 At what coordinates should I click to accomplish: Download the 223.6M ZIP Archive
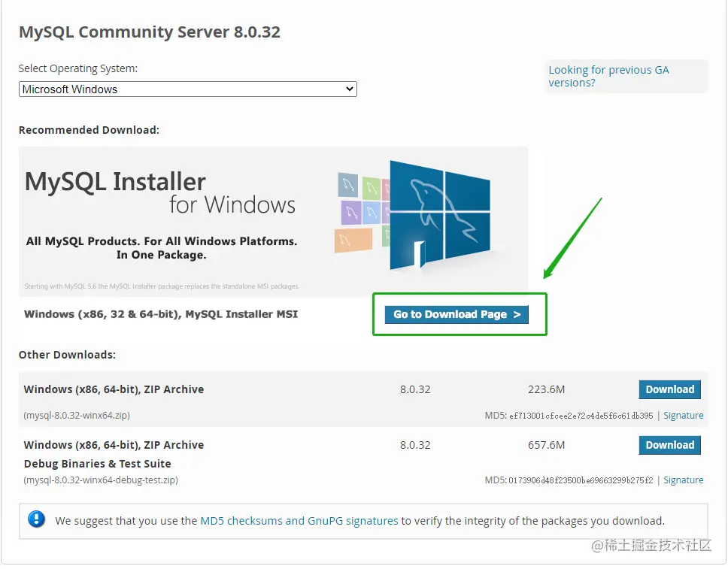[669, 389]
